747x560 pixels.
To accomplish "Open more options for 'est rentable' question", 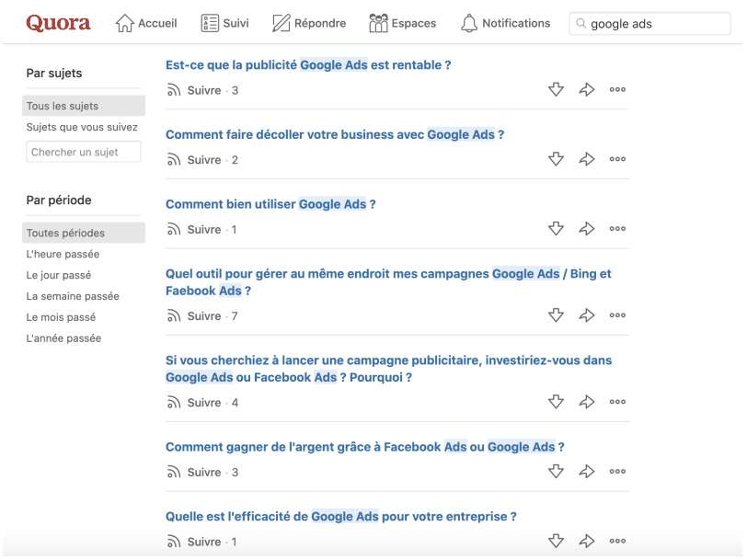I will [x=617, y=89].
